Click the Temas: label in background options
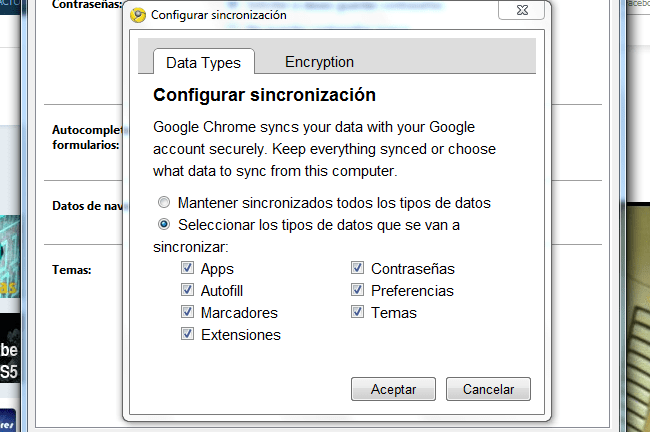The image size is (650, 432). coord(72,270)
